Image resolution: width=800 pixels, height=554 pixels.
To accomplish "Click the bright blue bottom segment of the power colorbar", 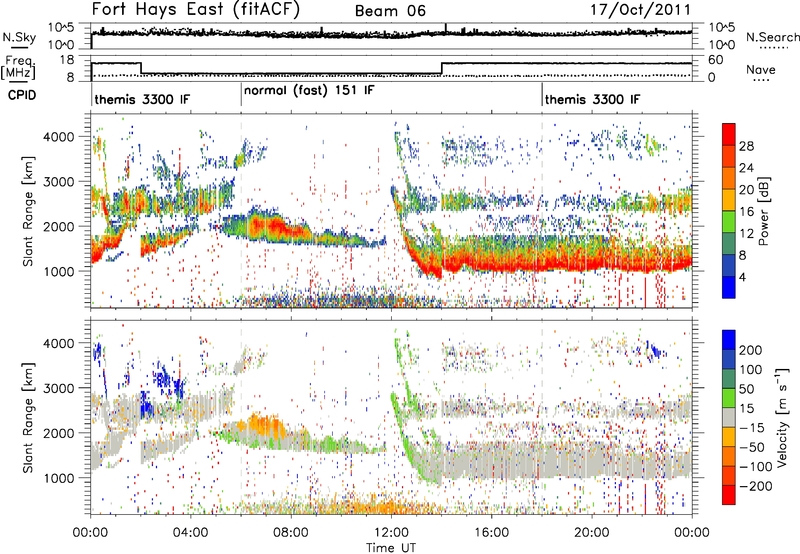I will [x=729, y=287].
